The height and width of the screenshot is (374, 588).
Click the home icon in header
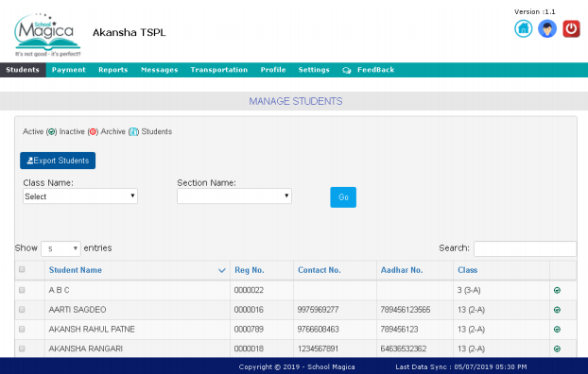click(x=523, y=29)
